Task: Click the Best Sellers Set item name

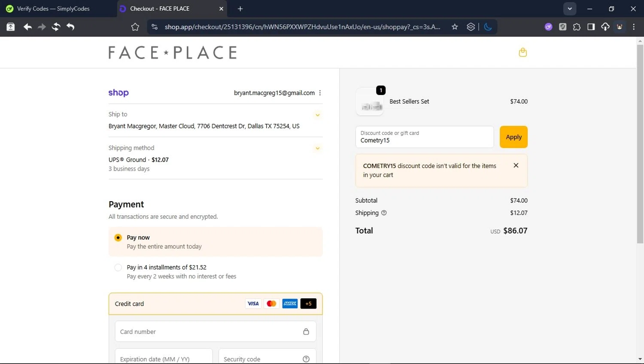Action: point(409,102)
